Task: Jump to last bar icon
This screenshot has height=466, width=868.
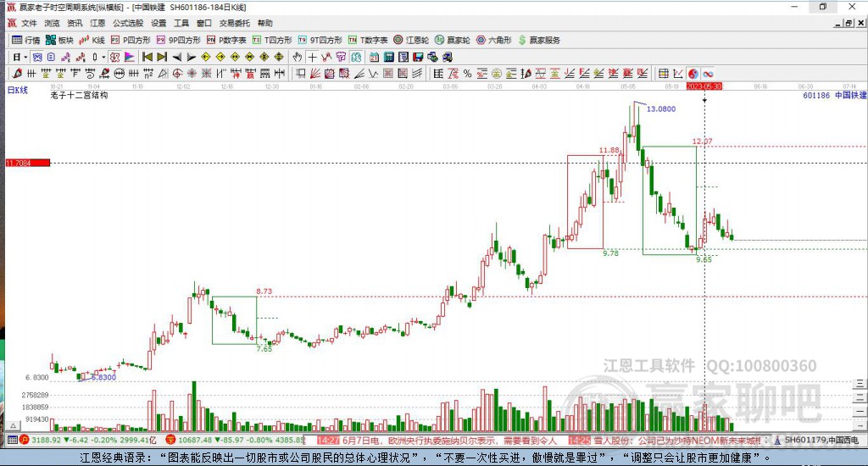Action: click(x=162, y=57)
